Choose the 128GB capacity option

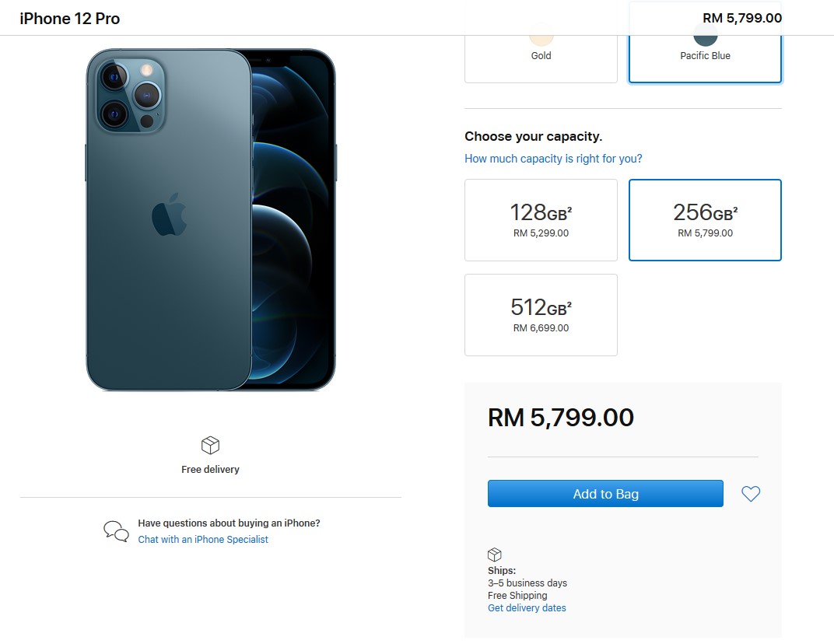pyautogui.click(x=541, y=220)
